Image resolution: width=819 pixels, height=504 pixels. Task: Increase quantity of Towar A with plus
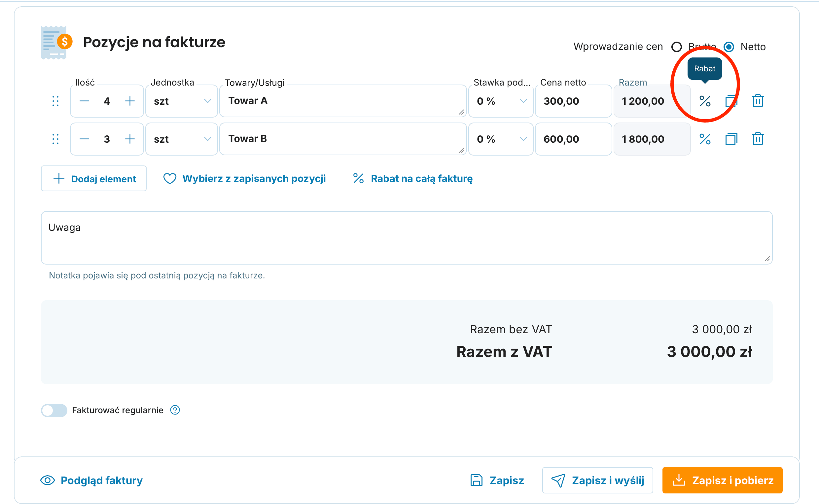[129, 101]
